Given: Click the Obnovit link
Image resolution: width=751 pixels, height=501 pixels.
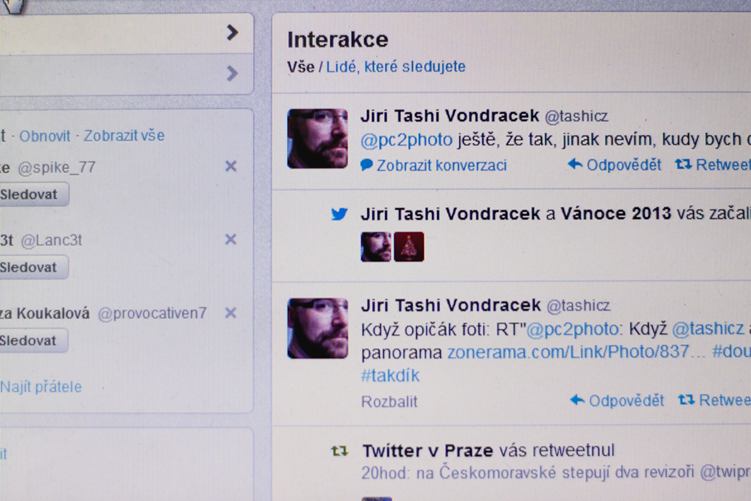Looking at the screenshot, I should (45, 136).
